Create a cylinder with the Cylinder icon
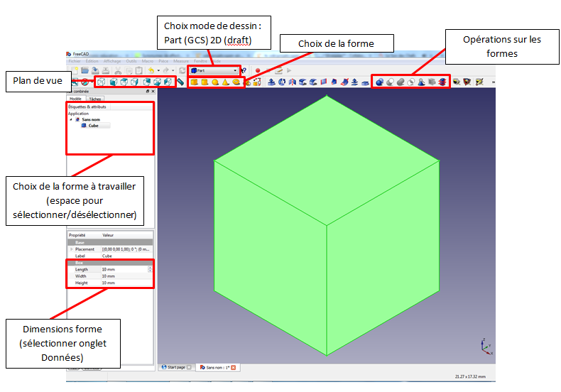The height and width of the screenshot is (392, 561). [205, 82]
